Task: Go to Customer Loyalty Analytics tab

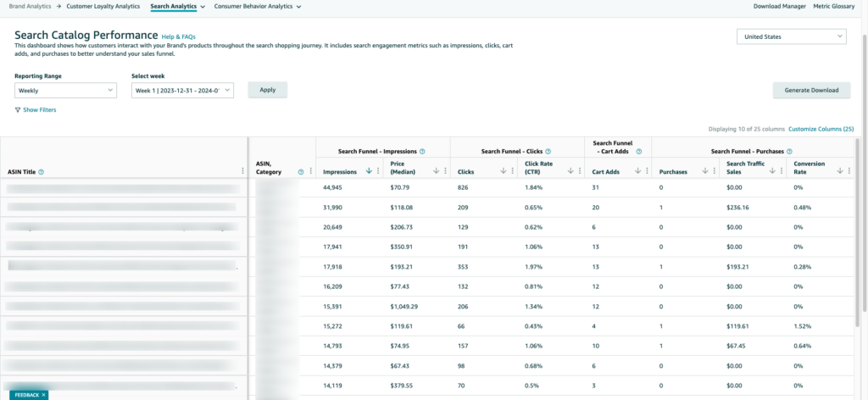Action: coord(103,6)
